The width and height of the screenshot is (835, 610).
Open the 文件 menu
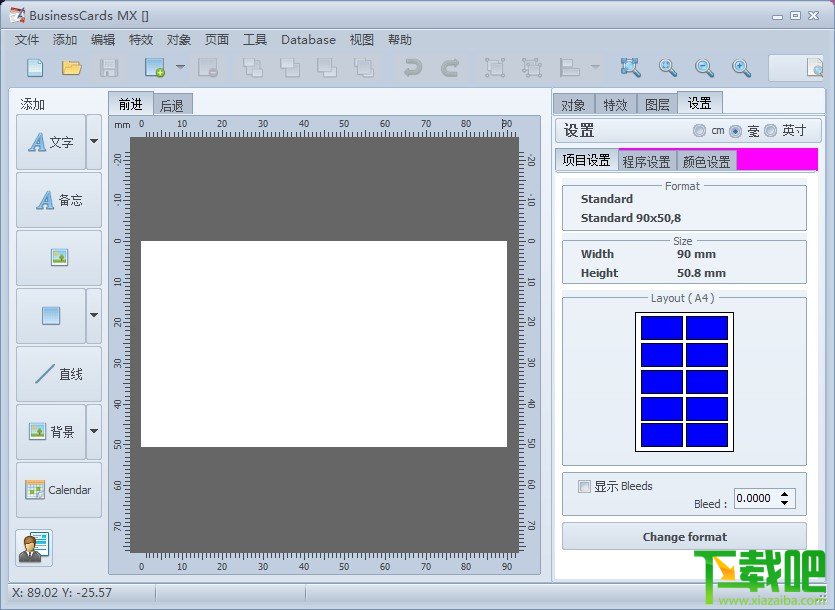pos(27,39)
